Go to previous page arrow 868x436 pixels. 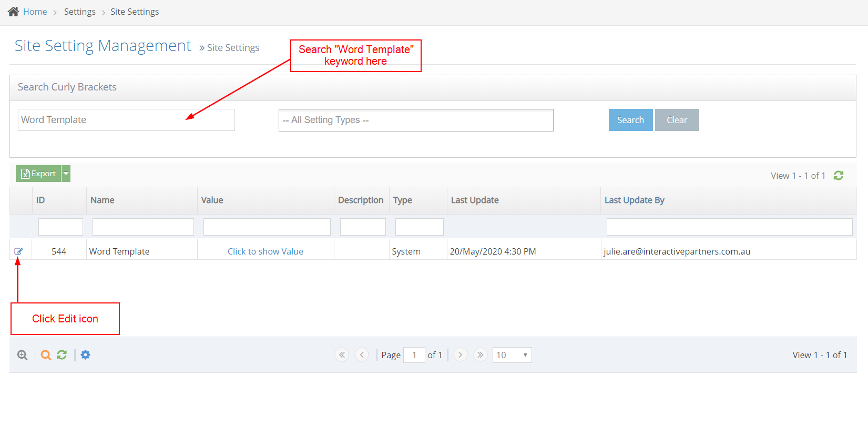pos(362,355)
